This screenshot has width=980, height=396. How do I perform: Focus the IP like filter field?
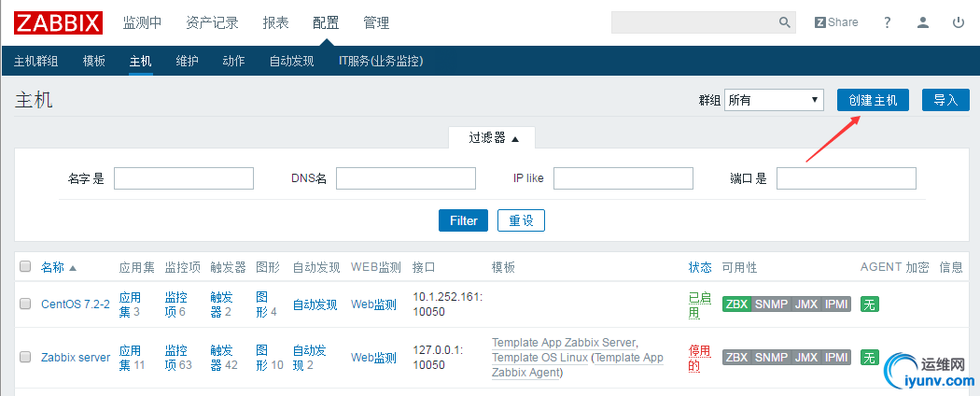(x=623, y=178)
